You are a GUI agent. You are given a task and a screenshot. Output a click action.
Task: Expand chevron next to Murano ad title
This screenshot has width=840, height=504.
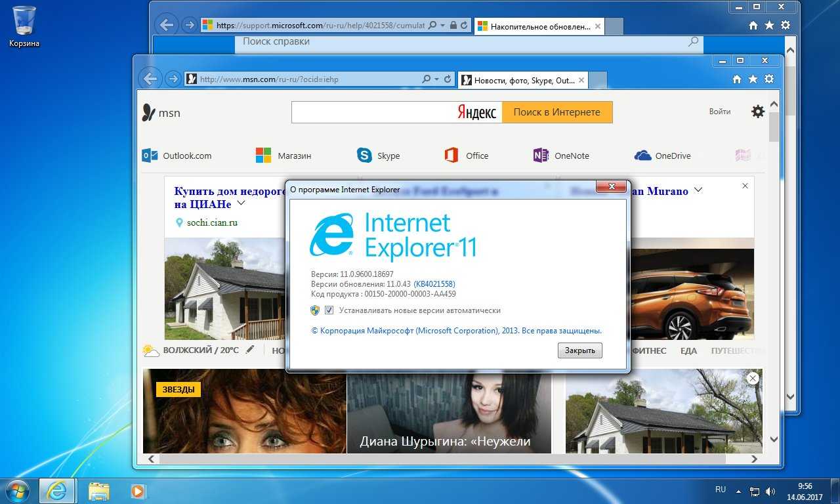tap(698, 190)
